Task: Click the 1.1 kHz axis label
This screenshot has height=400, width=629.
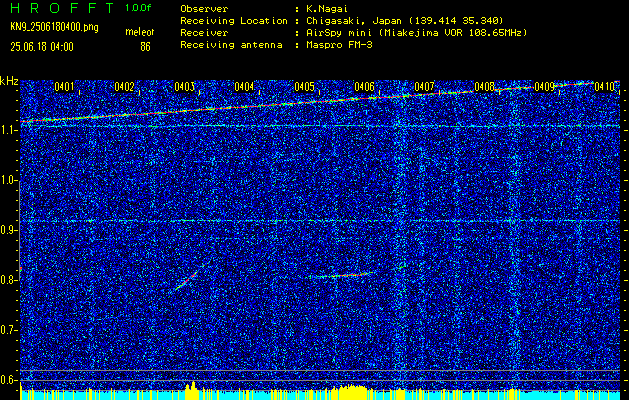Action: tap(8, 130)
